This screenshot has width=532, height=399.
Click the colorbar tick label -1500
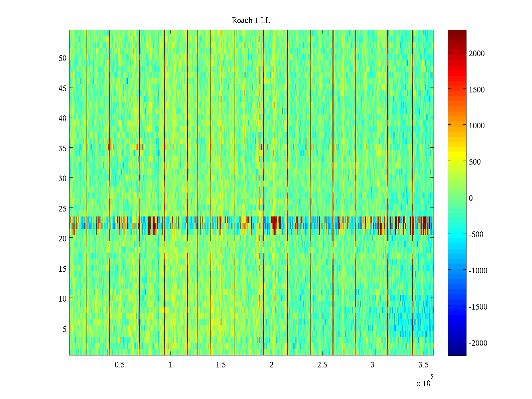[x=478, y=307]
